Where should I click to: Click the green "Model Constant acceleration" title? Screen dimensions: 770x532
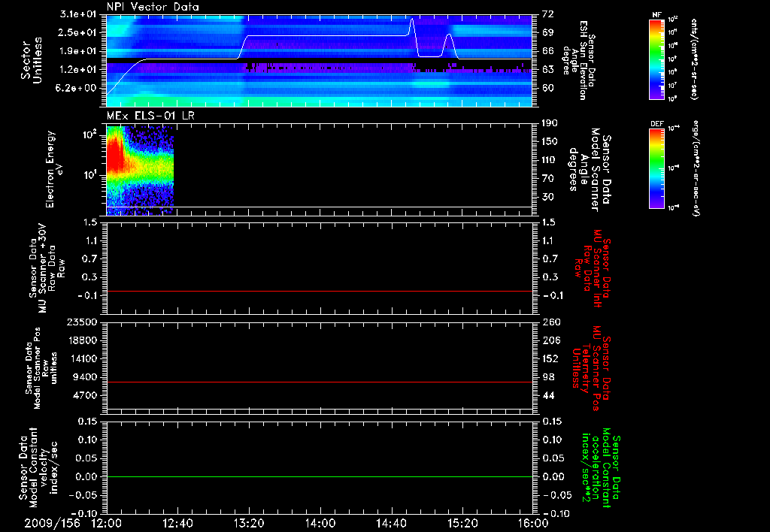tap(600, 467)
